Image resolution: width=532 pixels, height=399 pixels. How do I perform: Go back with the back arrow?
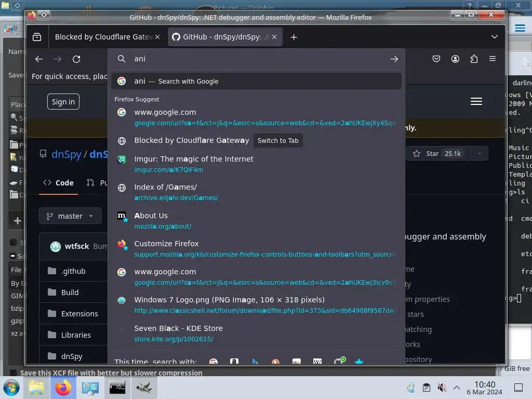pos(38,59)
